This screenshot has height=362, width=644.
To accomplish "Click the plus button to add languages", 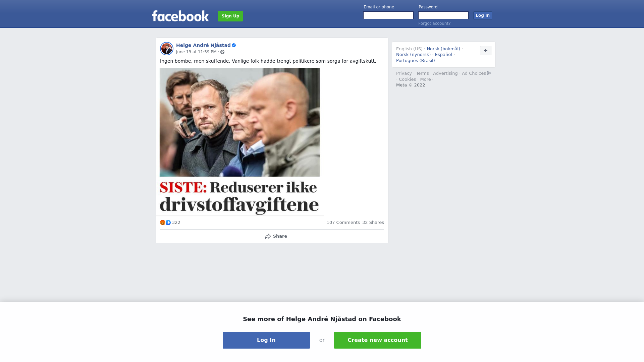I will [486, 51].
